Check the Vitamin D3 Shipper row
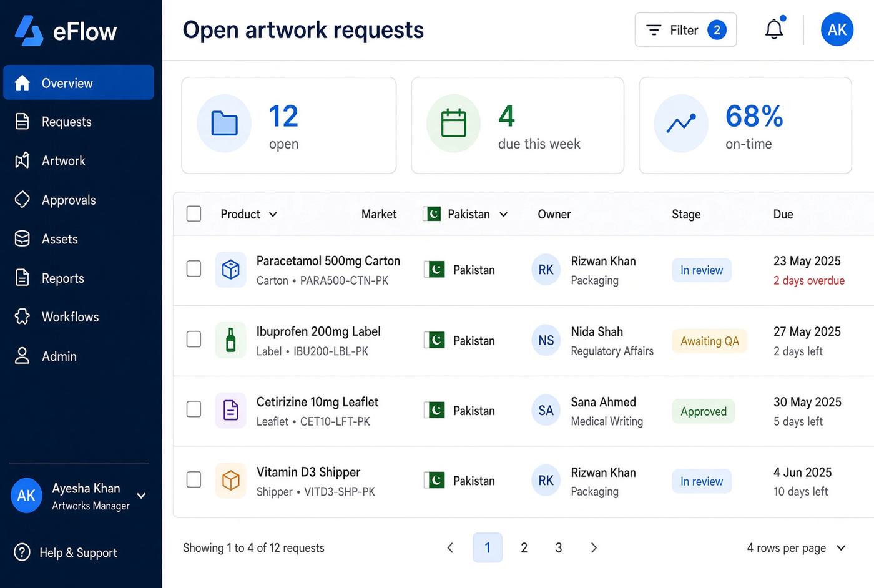This screenshot has height=588, width=874. pyautogui.click(x=194, y=480)
